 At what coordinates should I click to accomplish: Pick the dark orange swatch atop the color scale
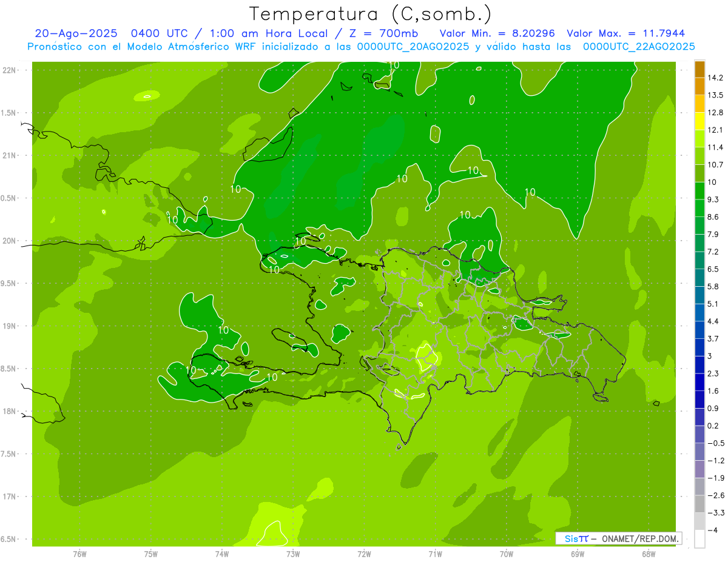699,69
